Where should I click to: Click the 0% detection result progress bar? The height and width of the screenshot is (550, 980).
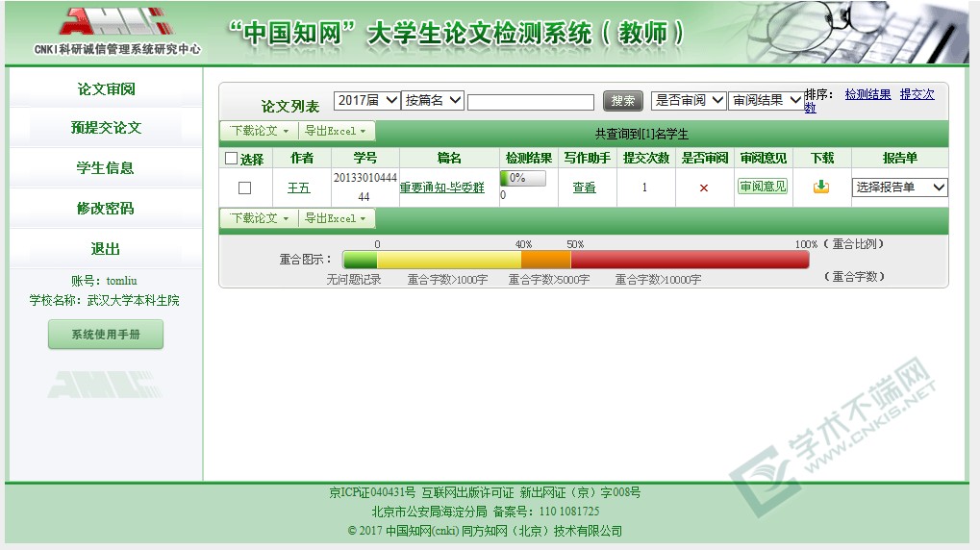(523, 178)
